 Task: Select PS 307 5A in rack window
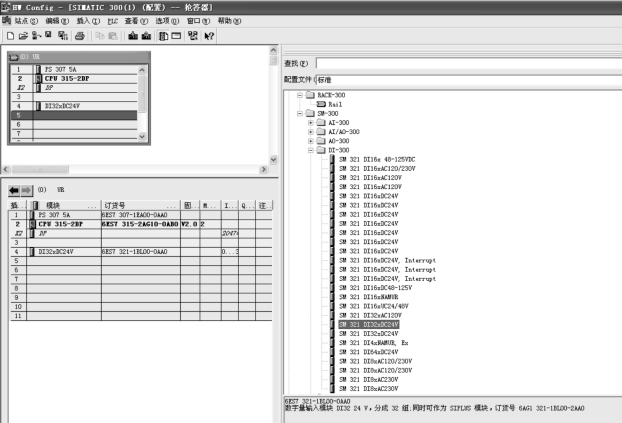click(60, 69)
